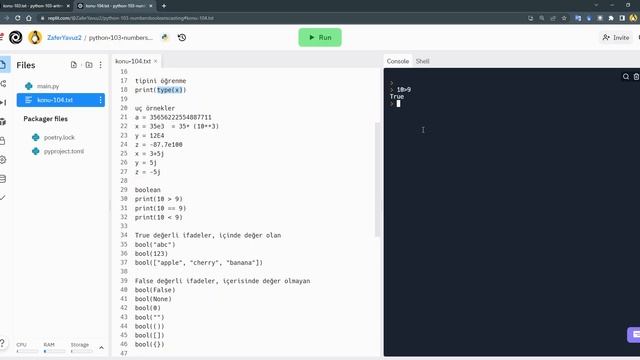Switch to the Shell tab
Screen dimensions: 640x360
point(422,61)
